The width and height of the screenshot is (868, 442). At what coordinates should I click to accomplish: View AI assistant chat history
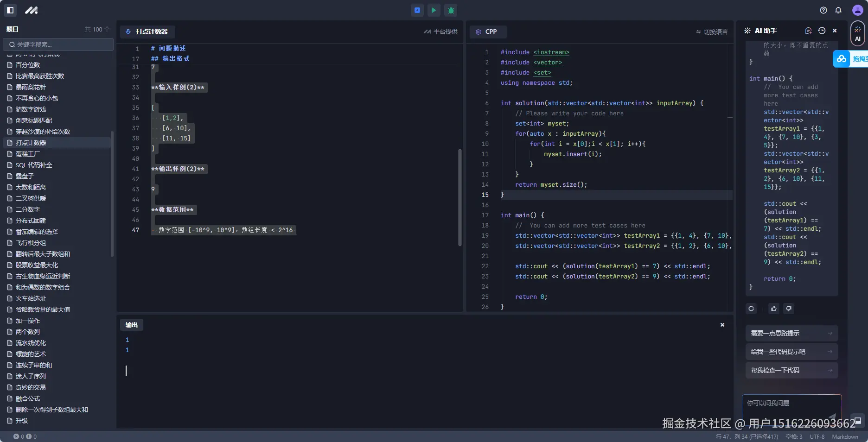point(822,31)
